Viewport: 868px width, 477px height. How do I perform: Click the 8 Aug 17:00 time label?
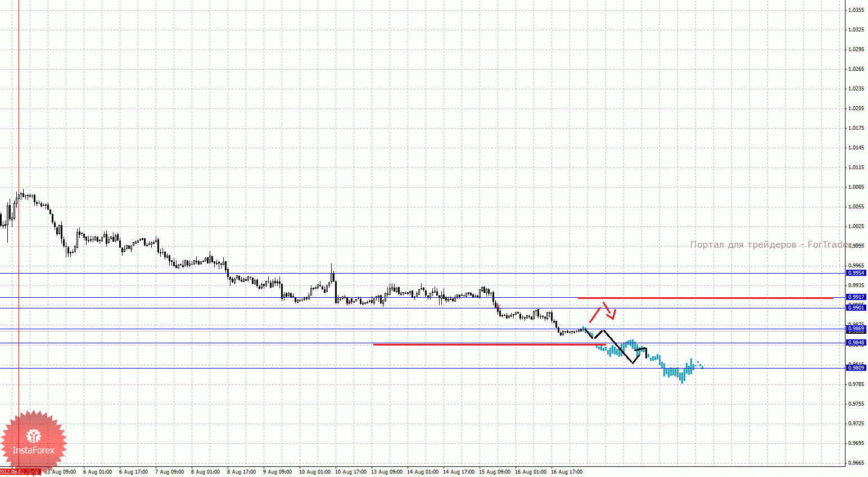pos(241,472)
